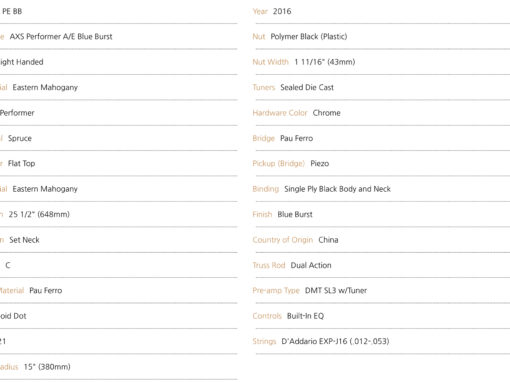The image size is (510, 382).
Task: Select the Truss Rod Dual Action spec
Action: [x=292, y=265]
